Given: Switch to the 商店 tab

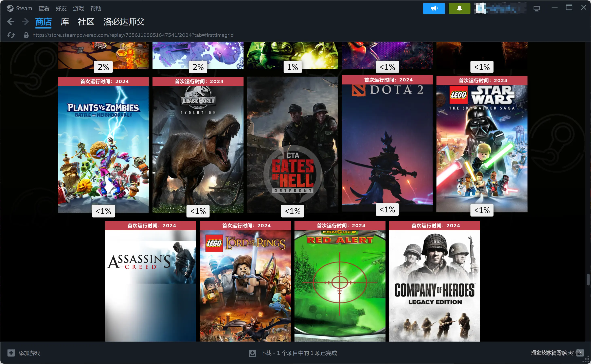Looking at the screenshot, I should (x=43, y=22).
